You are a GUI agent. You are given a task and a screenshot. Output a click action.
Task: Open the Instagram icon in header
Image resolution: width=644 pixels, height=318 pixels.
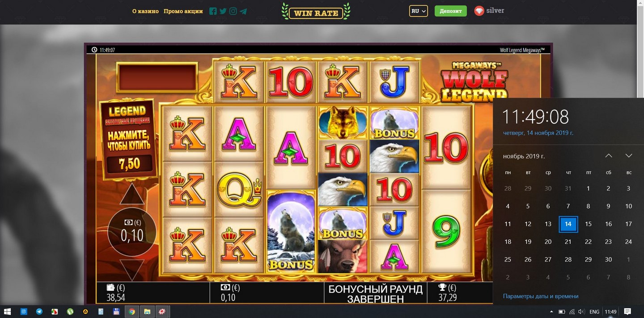233,11
